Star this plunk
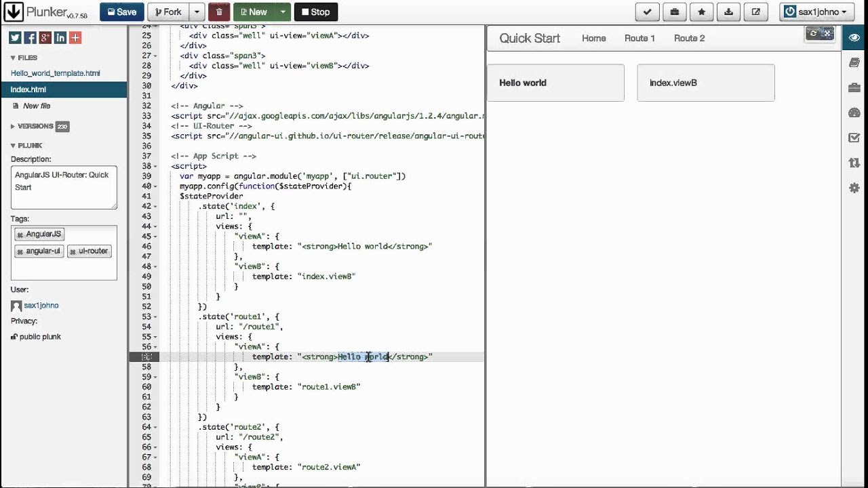Image resolution: width=868 pixels, height=488 pixels. pyautogui.click(x=701, y=12)
